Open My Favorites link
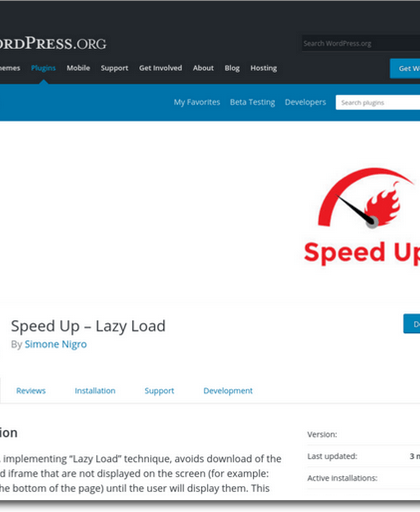Image resolution: width=420 pixels, height=512 pixels. [x=197, y=102]
